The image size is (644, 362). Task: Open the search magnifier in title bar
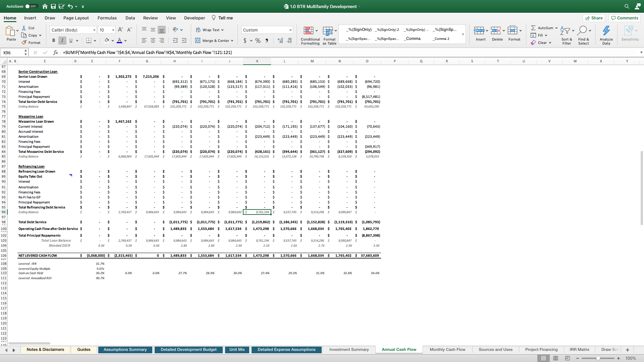click(x=627, y=6)
